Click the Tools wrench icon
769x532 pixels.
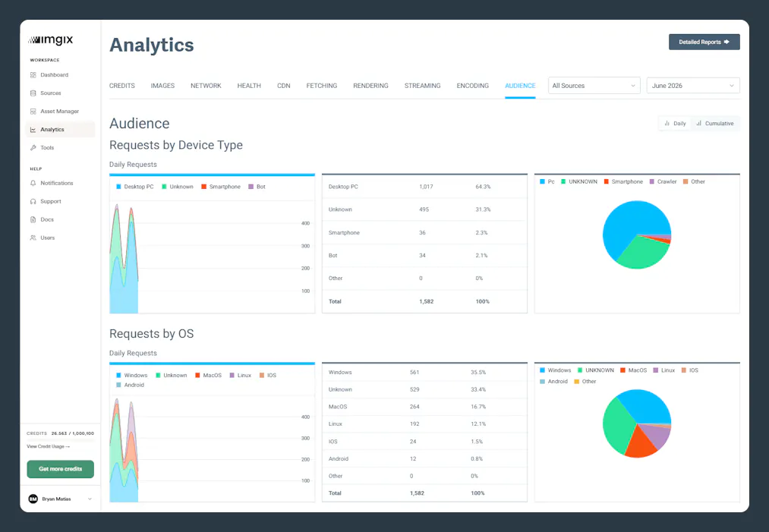[x=33, y=147]
